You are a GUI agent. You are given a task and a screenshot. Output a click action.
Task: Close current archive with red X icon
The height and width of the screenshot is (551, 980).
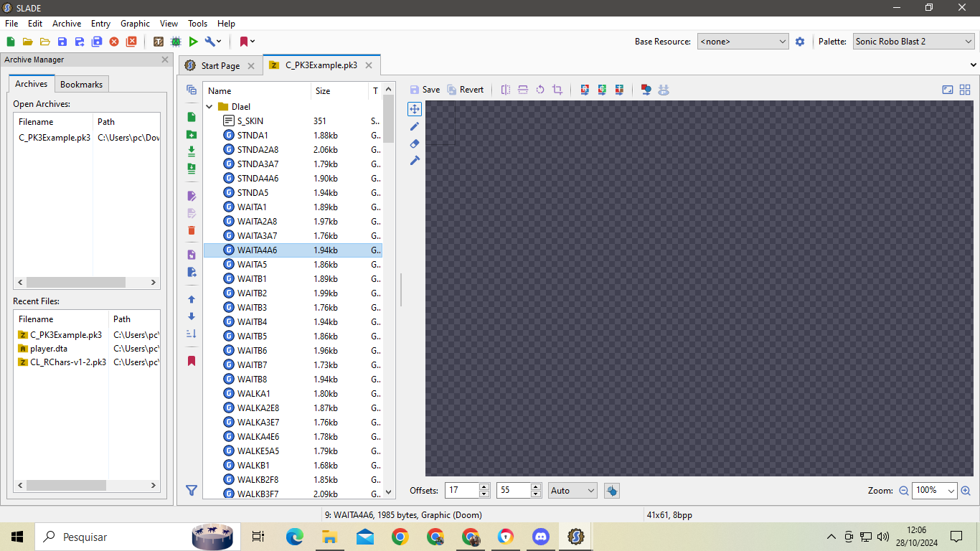tap(114, 42)
